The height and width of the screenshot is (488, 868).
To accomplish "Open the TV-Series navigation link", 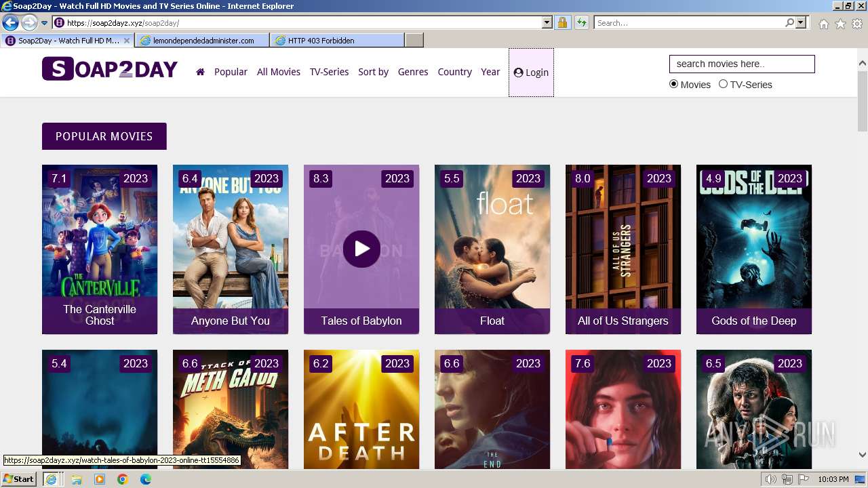I will 329,72.
